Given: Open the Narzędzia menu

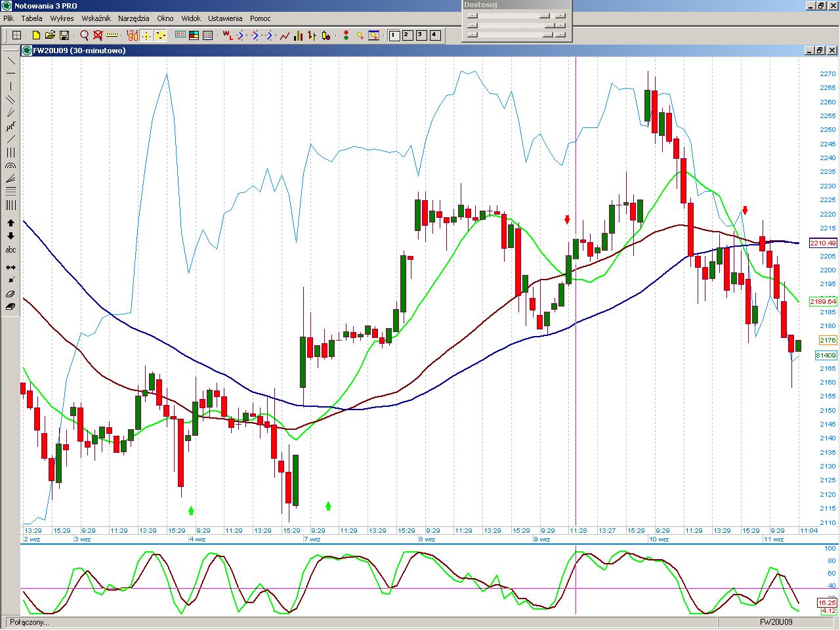Looking at the screenshot, I should [x=134, y=18].
